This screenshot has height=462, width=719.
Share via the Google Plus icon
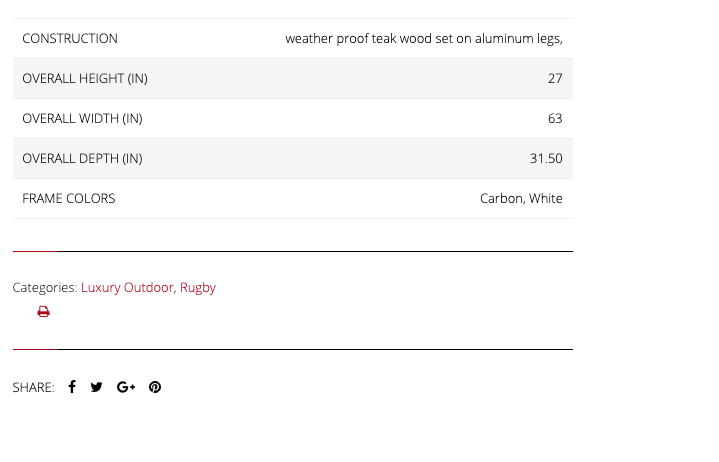126,387
